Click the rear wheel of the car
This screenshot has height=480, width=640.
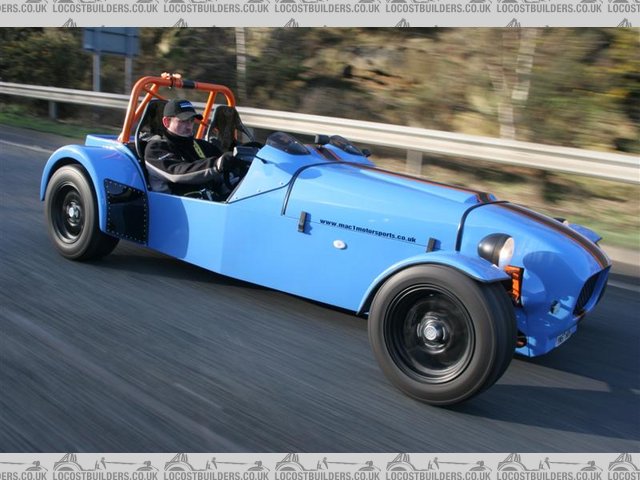(x=74, y=213)
